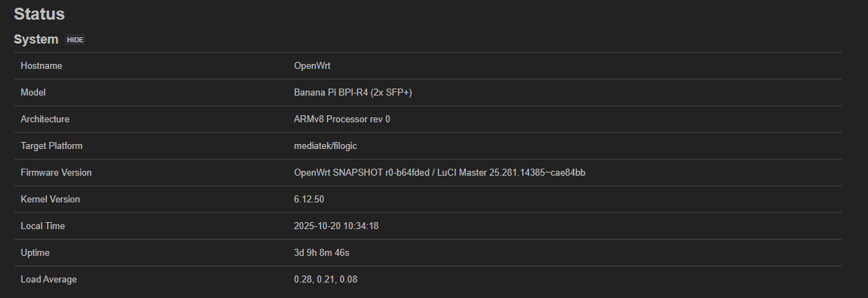Click the System section heading

pyautogui.click(x=36, y=39)
